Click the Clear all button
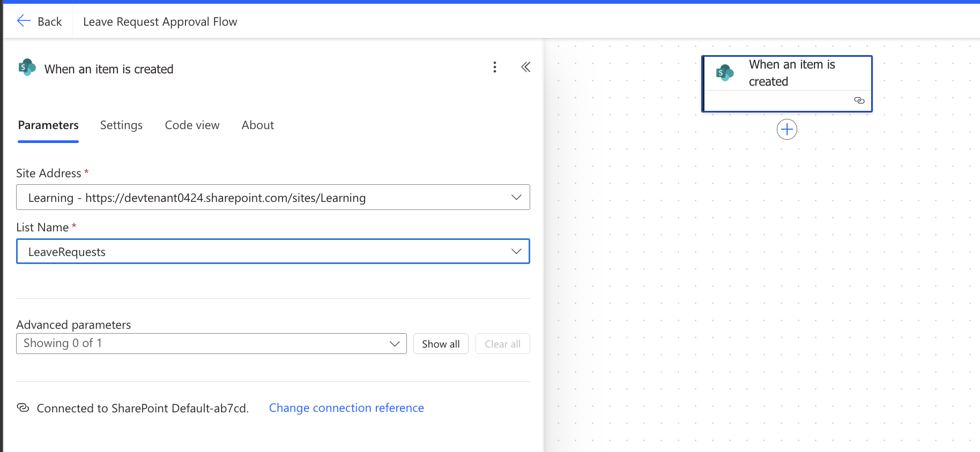 (502, 343)
